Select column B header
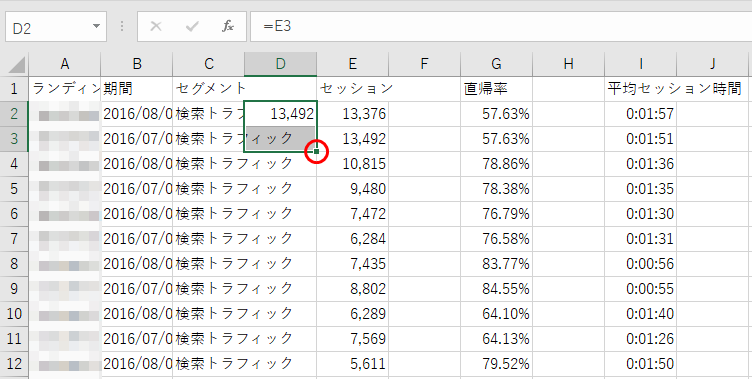Viewport: 752px width, 379px height. 137,64
